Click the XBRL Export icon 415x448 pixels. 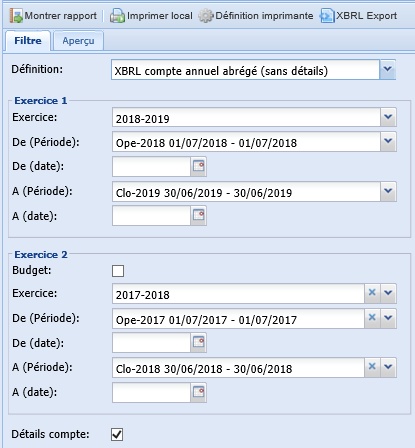click(x=327, y=16)
